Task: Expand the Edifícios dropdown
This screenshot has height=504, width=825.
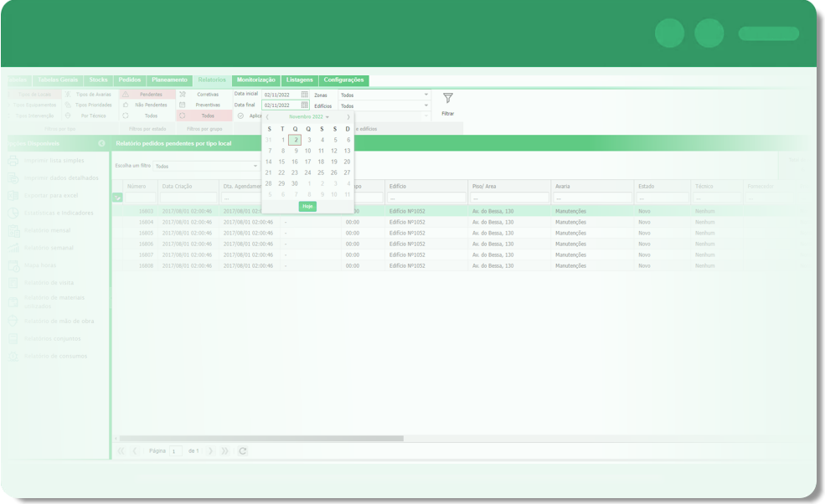Action: tap(384, 106)
